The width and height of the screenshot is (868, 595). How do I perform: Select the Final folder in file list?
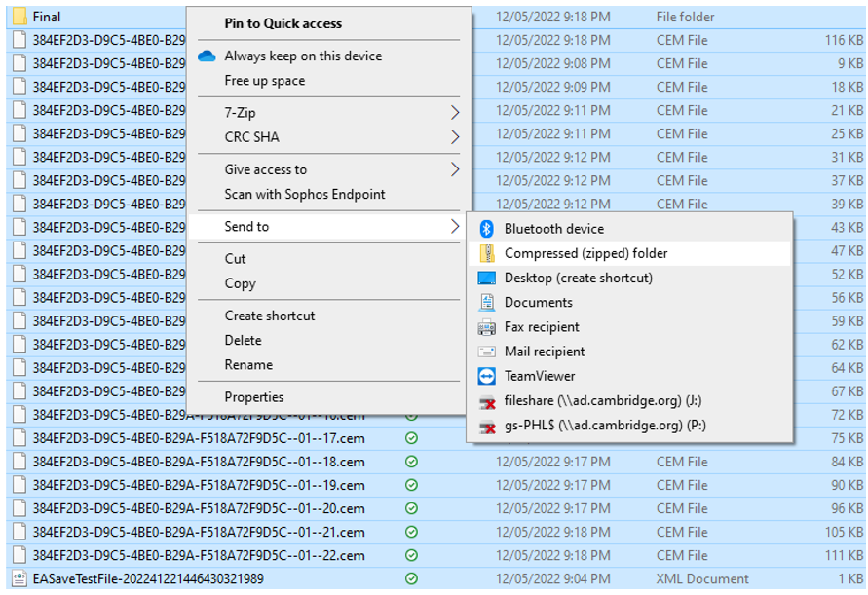click(x=46, y=17)
